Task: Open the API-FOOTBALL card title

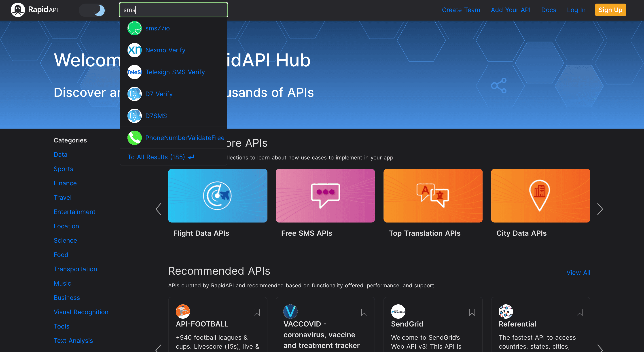Action: coord(202,324)
